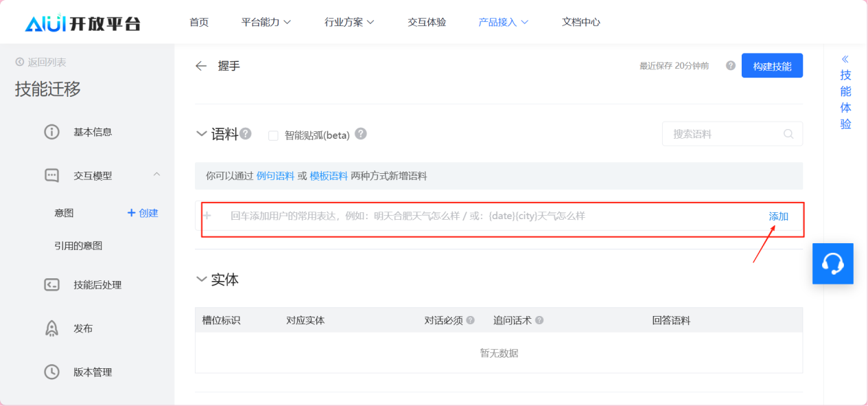Click the magnifier icon in 搜索语料 box
The height and width of the screenshot is (406, 868).
tap(788, 134)
